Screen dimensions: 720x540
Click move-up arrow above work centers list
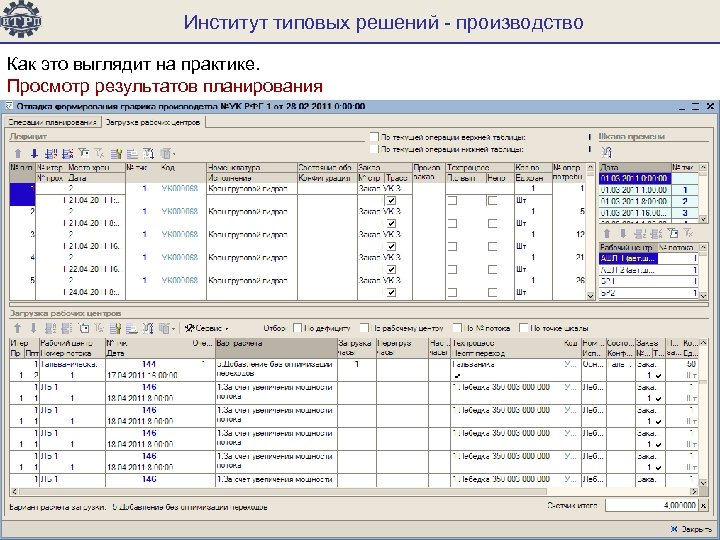point(607,233)
